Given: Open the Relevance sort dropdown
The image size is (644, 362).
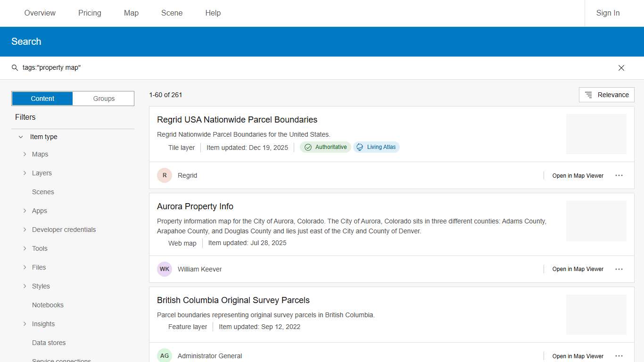Looking at the screenshot, I should [x=606, y=95].
